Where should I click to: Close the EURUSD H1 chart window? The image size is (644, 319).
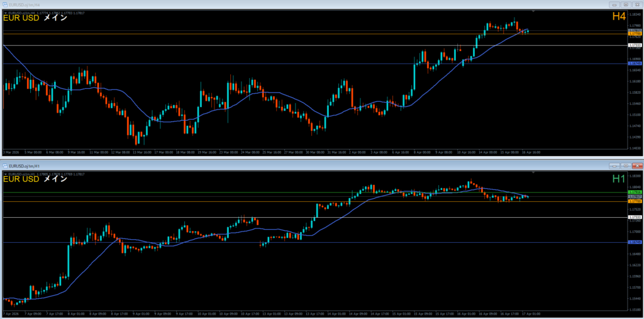pos(636,165)
